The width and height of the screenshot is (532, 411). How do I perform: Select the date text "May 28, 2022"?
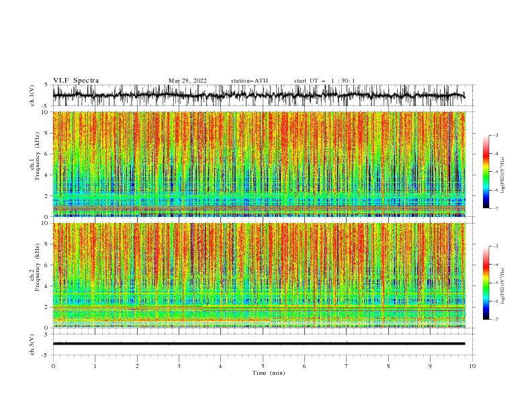187,81
